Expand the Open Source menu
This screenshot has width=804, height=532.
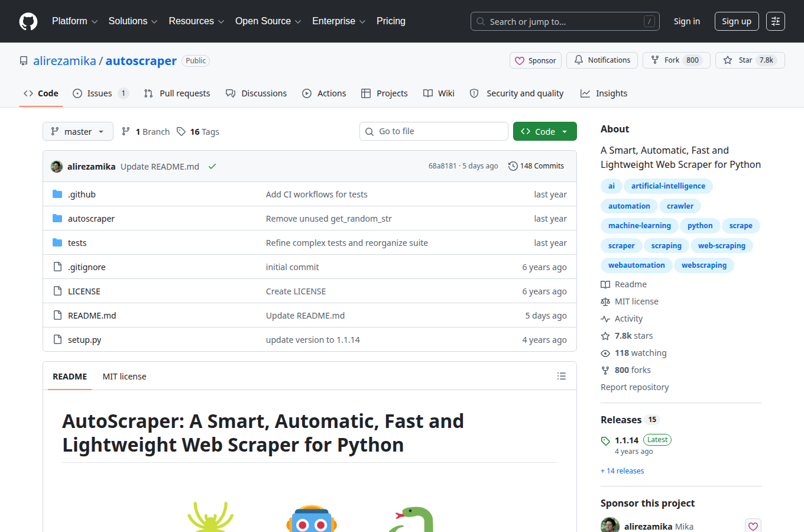point(268,21)
